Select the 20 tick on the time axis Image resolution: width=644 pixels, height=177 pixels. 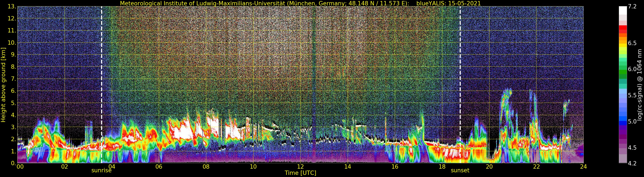coord(489,167)
